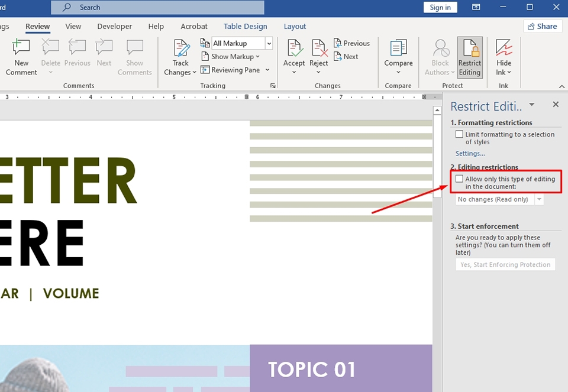Open the Show Markup dropdown menu
568x392 pixels.
tap(232, 57)
